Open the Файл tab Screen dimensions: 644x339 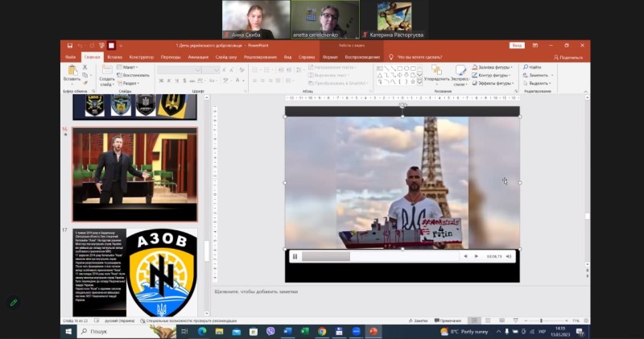70,57
